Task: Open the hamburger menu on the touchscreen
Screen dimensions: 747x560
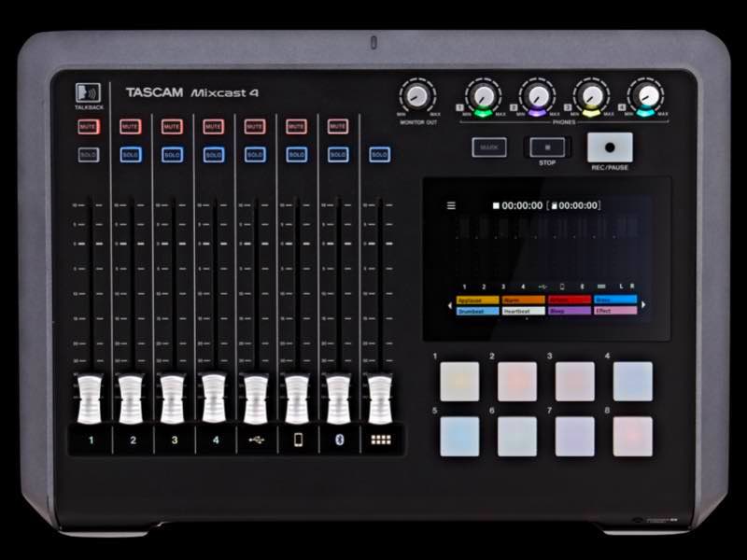Action: point(451,205)
